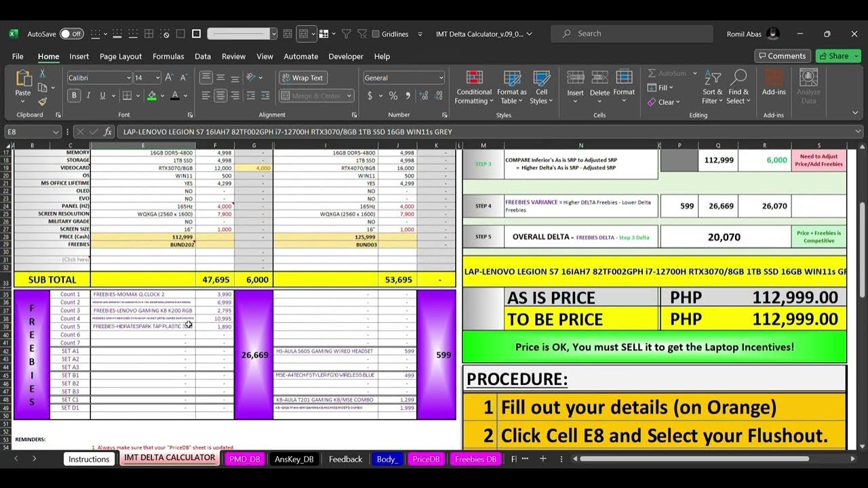Open Sort & Filter menu
868x488 pixels.
[713, 87]
